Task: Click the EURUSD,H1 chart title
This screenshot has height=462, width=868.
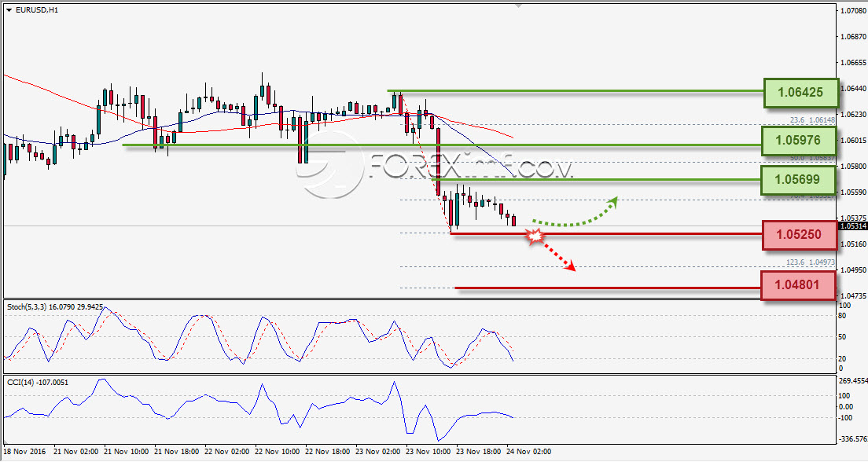Action: pyautogui.click(x=36, y=10)
